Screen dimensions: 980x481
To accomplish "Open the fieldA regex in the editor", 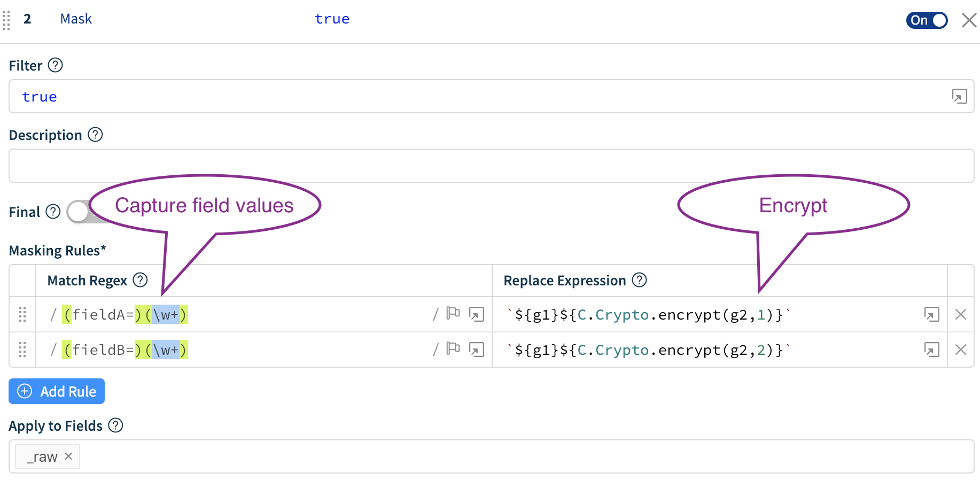I will click(477, 314).
